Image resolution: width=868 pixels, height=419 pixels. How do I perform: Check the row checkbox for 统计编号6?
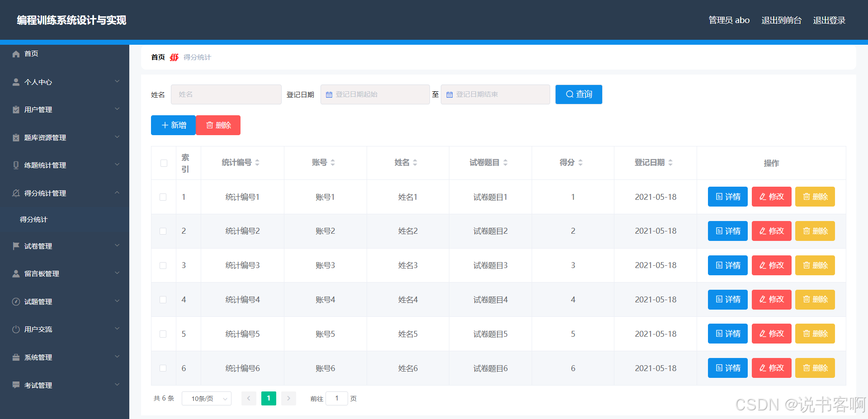163,368
